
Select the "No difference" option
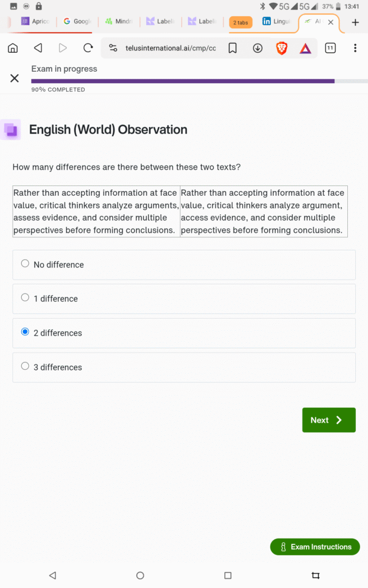25,264
